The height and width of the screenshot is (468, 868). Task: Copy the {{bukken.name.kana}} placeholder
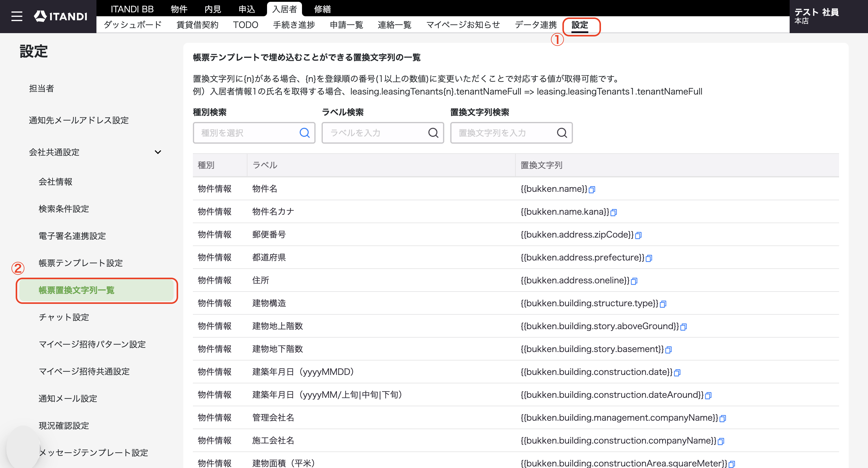click(x=614, y=212)
